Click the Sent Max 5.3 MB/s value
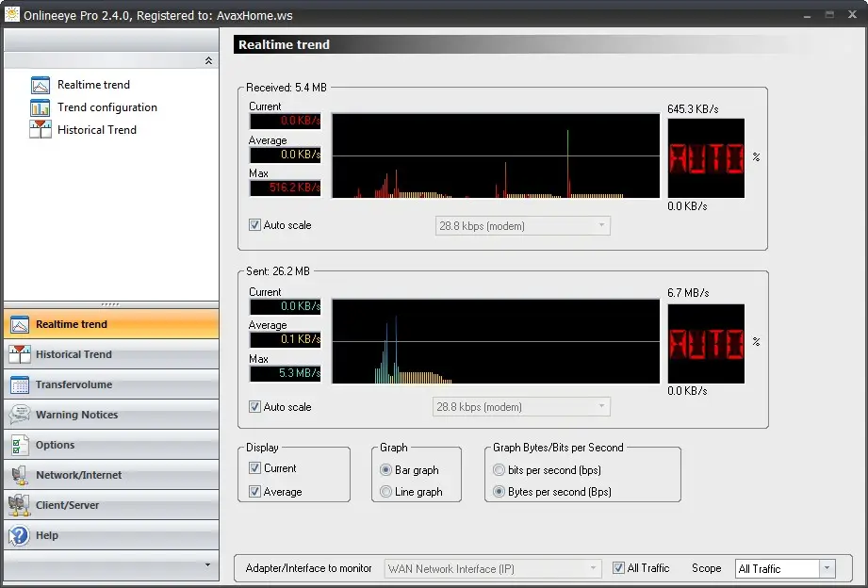Image resolution: width=868 pixels, height=588 pixels. 285,373
